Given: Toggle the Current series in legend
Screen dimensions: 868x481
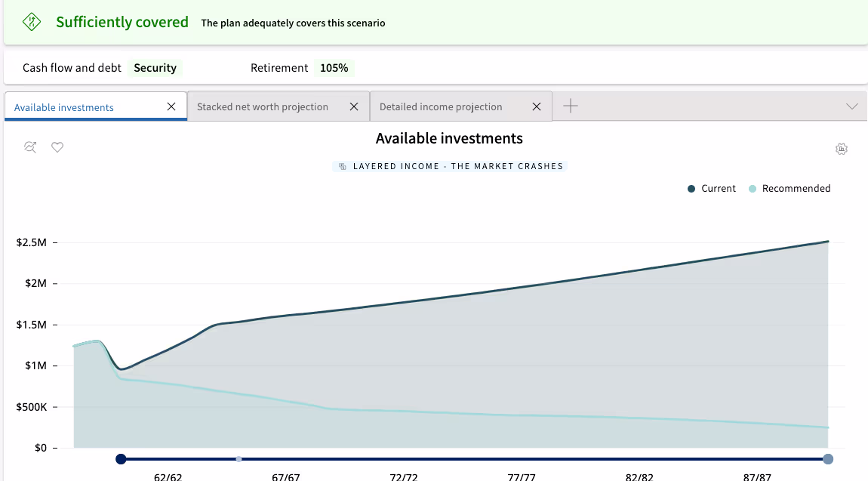Looking at the screenshot, I should 711,189.
